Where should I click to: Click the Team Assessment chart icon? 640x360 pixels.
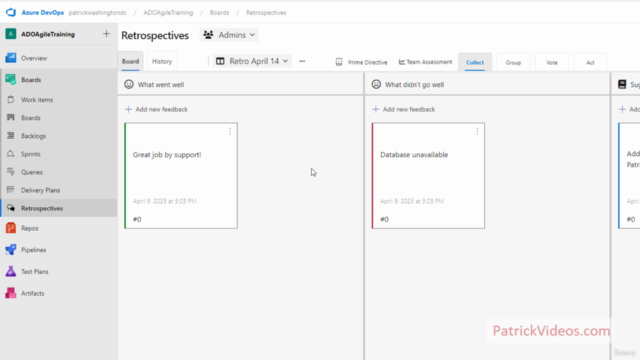click(x=402, y=62)
